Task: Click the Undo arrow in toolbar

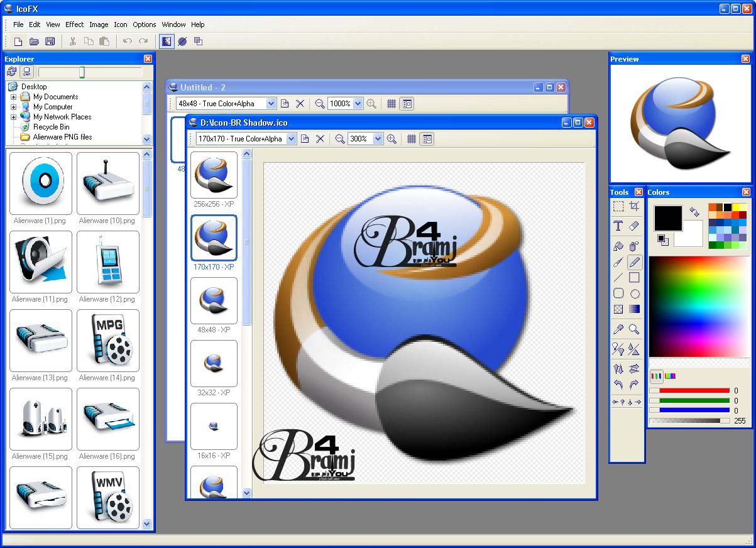Action: [128, 41]
